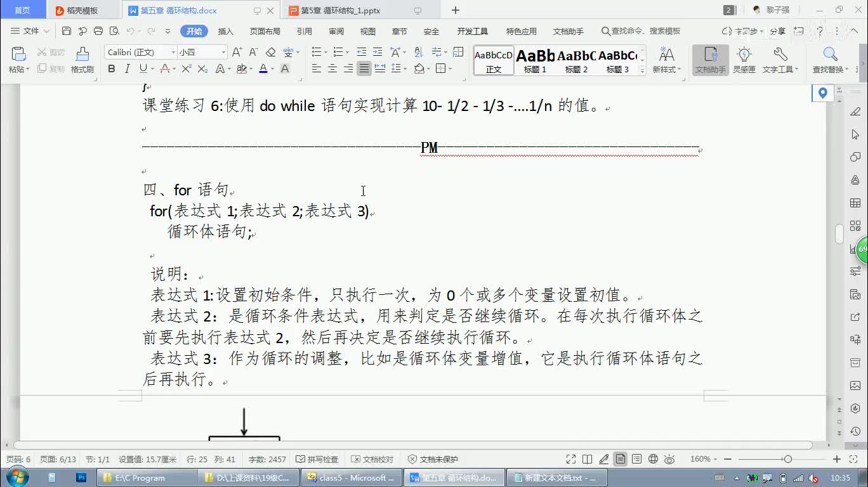Toggle justify text alignment

(x=364, y=69)
